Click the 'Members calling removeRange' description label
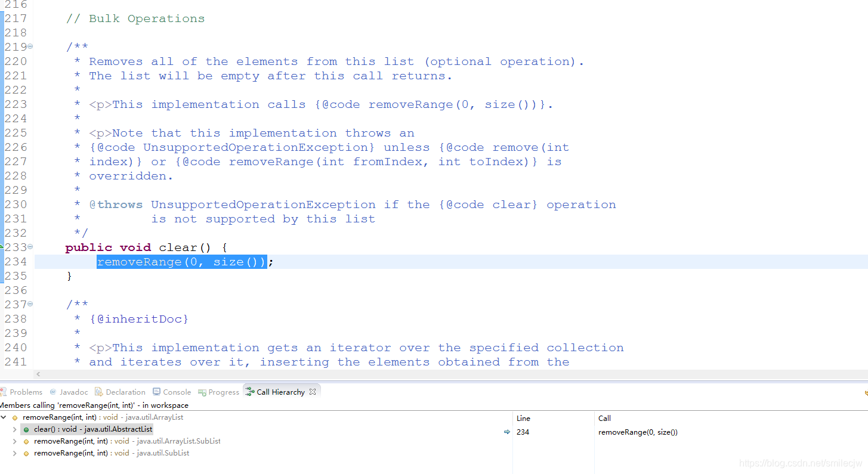 pos(94,405)
